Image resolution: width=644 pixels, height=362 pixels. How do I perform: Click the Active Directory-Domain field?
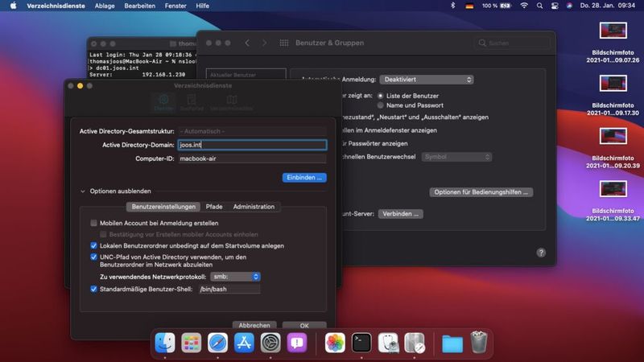pyautogui.click(x=253, y=145)
